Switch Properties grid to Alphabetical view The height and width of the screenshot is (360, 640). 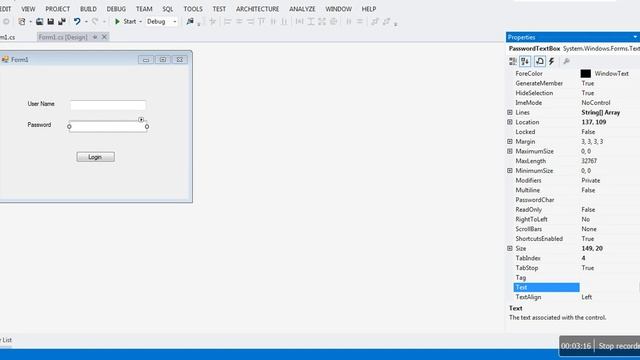[525, 62]
